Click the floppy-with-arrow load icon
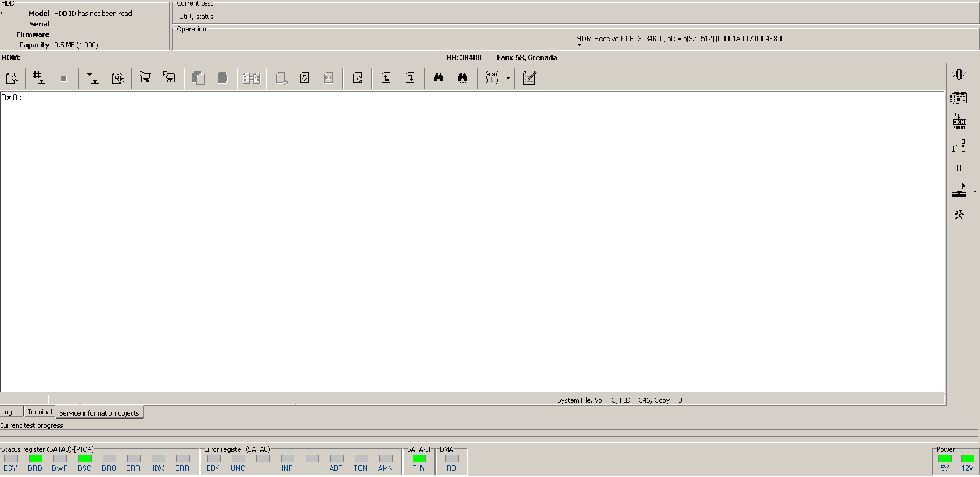 pos(146,77)
